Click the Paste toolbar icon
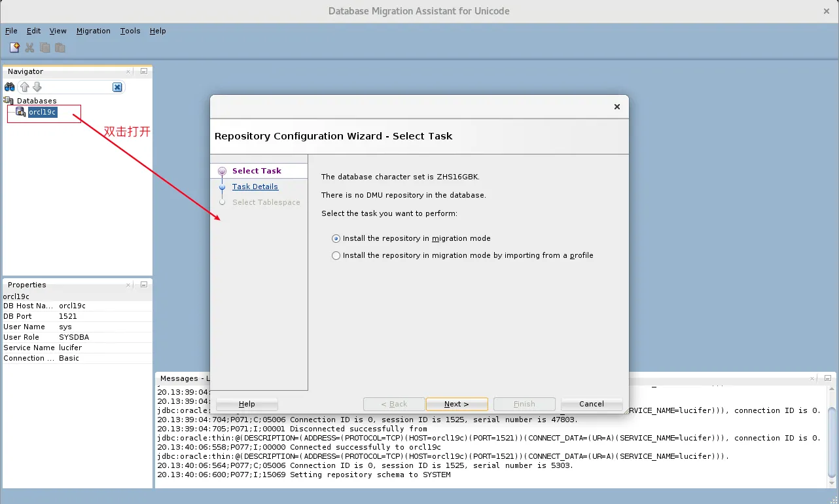This screenshot has height=504, width=839. click(59, 47)
